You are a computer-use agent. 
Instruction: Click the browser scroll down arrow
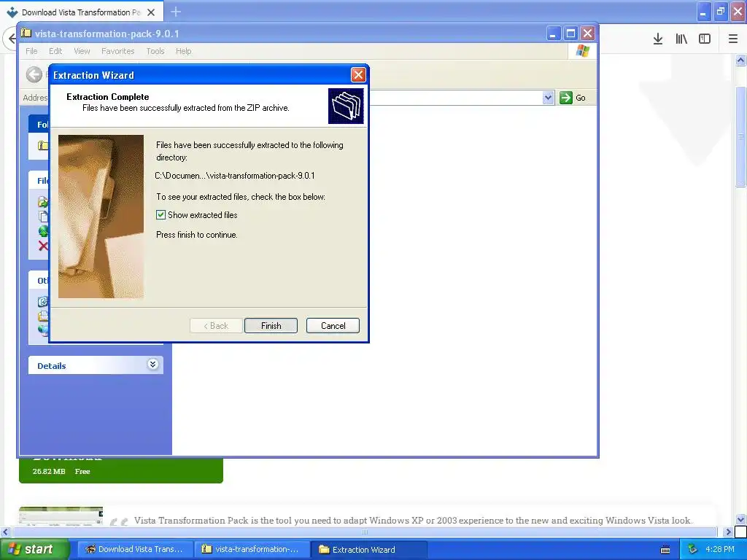click(x=741, y=519)
